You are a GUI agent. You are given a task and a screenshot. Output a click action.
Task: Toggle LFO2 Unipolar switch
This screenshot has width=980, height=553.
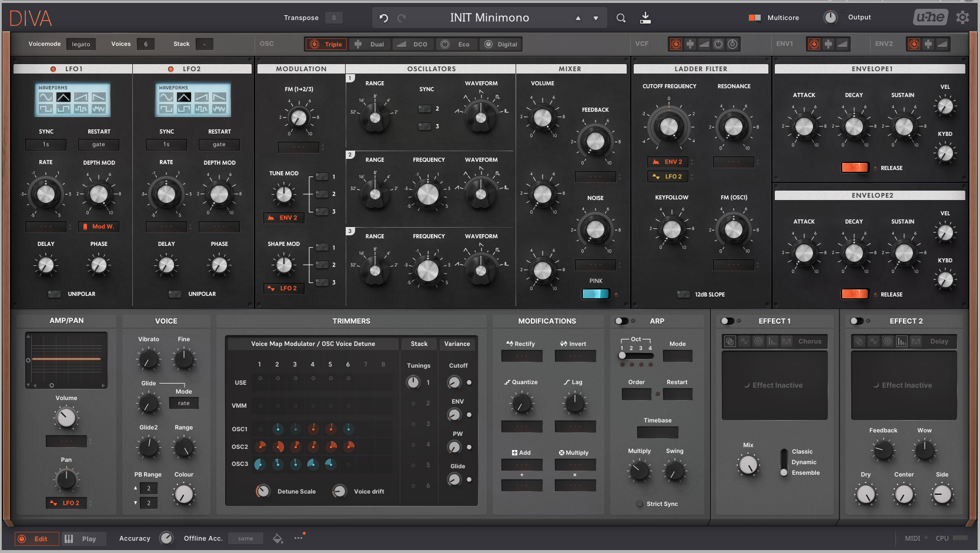175,294
